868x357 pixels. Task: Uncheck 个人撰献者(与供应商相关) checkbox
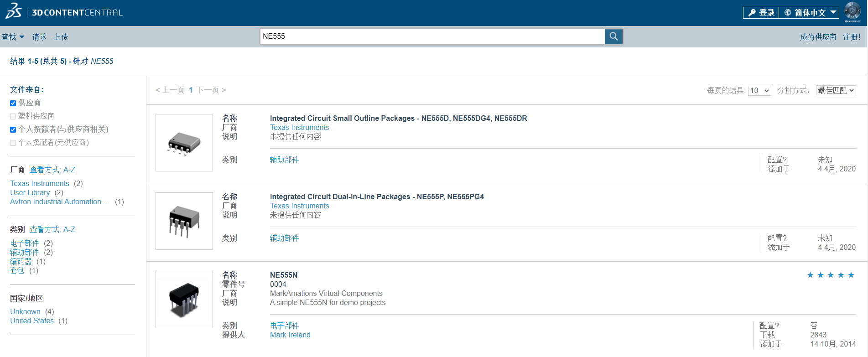click(x=13, y=129)
